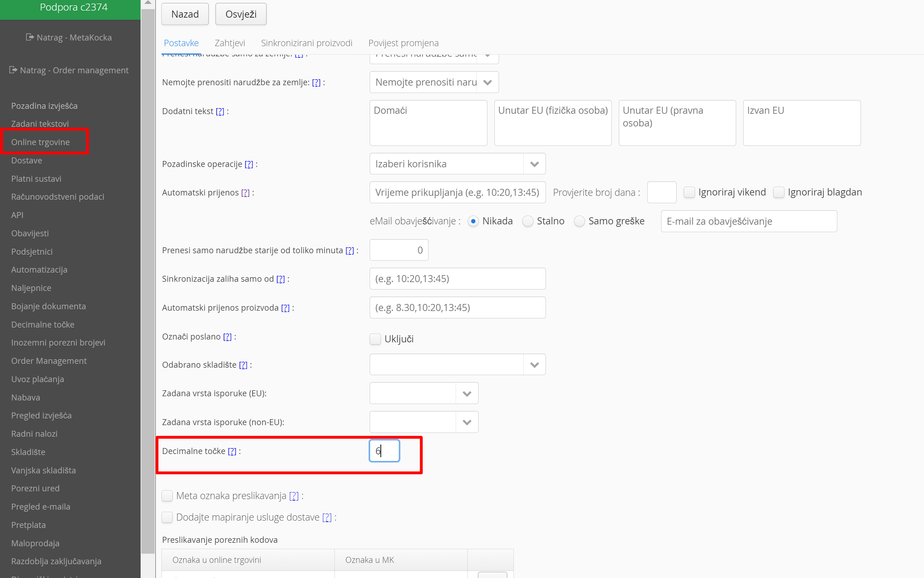Click the Natrag - Order management exit icon
The width and height of the screenshot is (924, 578).
point(13,70)
